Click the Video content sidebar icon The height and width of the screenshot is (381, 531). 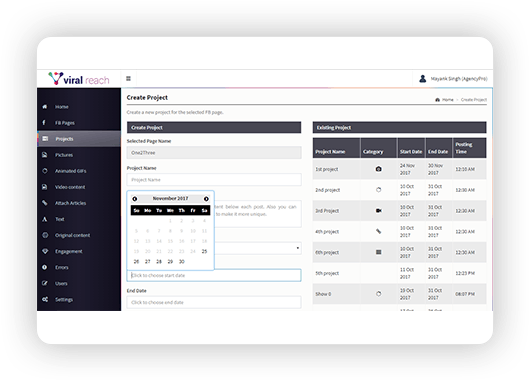pos(45,187)
